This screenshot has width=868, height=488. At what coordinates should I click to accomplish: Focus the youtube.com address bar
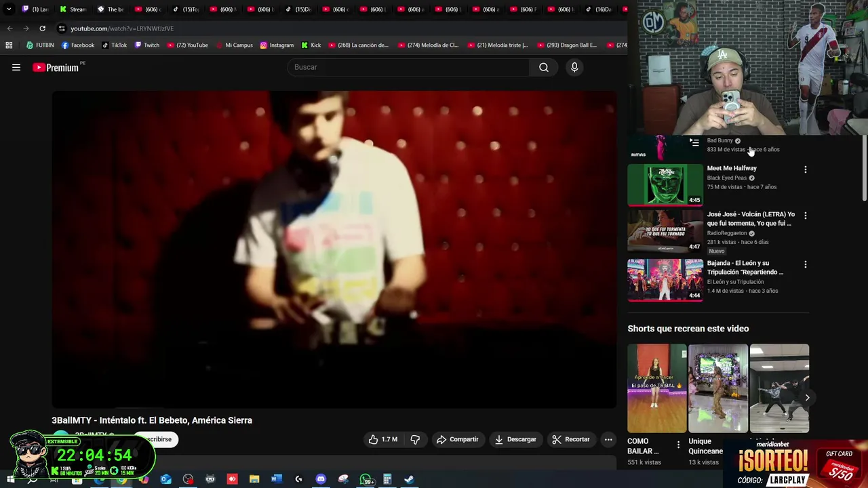[x=339, y=28]
